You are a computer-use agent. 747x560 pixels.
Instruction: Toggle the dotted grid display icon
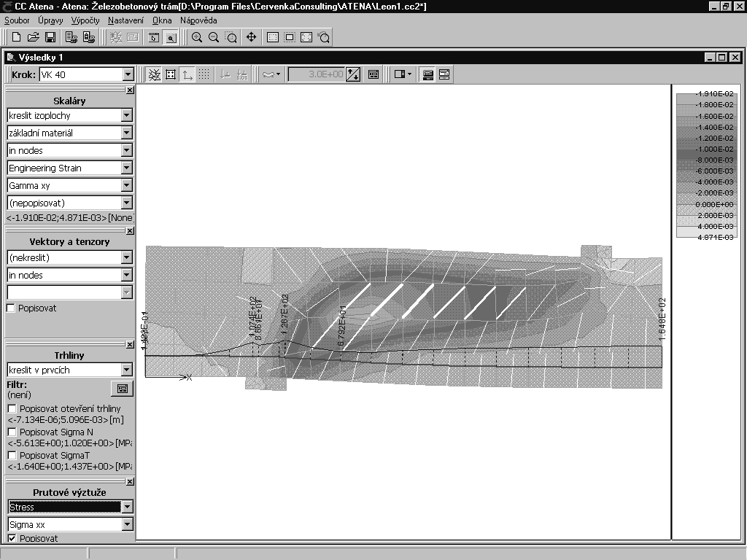pyautogui.click(x=204, y=74)
